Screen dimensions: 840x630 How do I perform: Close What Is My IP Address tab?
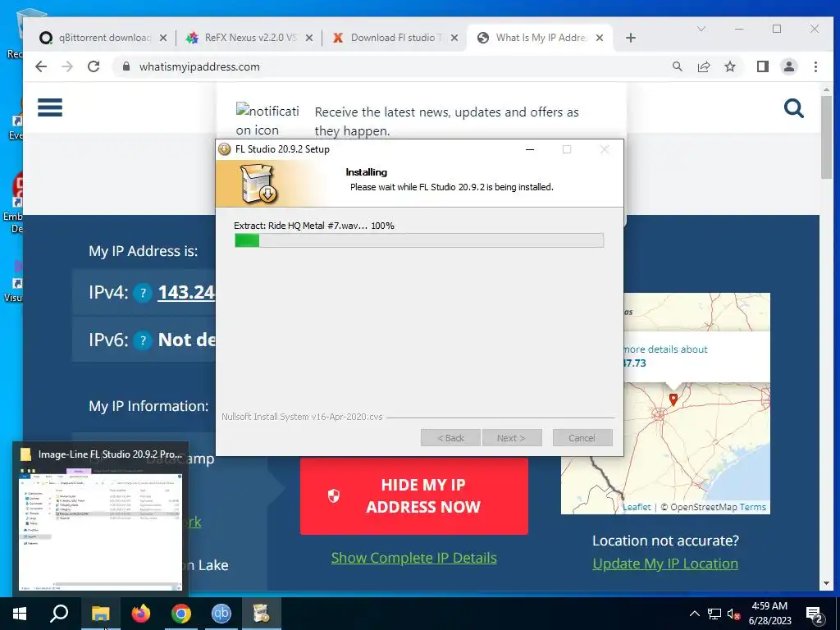coord(600,38)
